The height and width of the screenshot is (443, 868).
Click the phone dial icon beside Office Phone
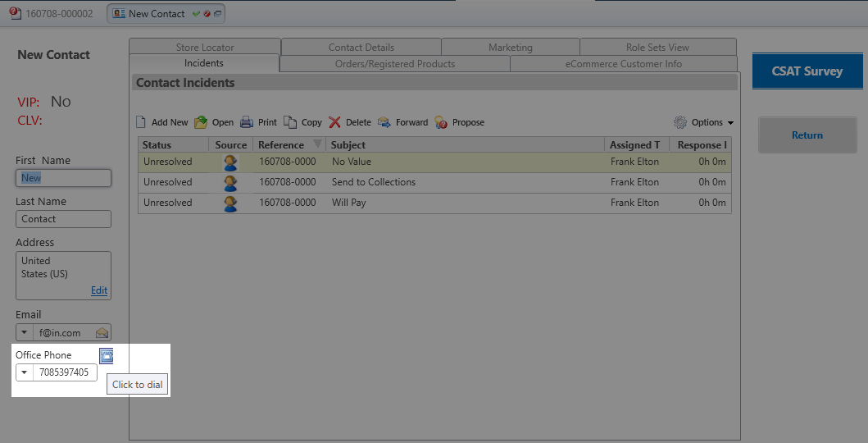coord(106,355)
